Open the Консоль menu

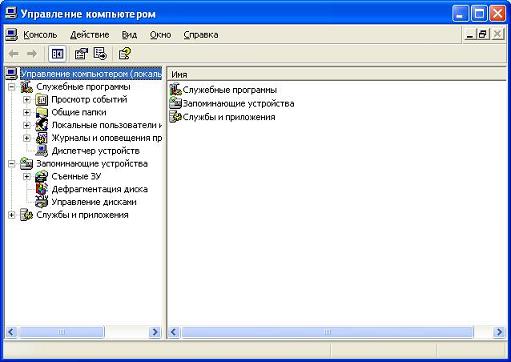tap(40, 35)
